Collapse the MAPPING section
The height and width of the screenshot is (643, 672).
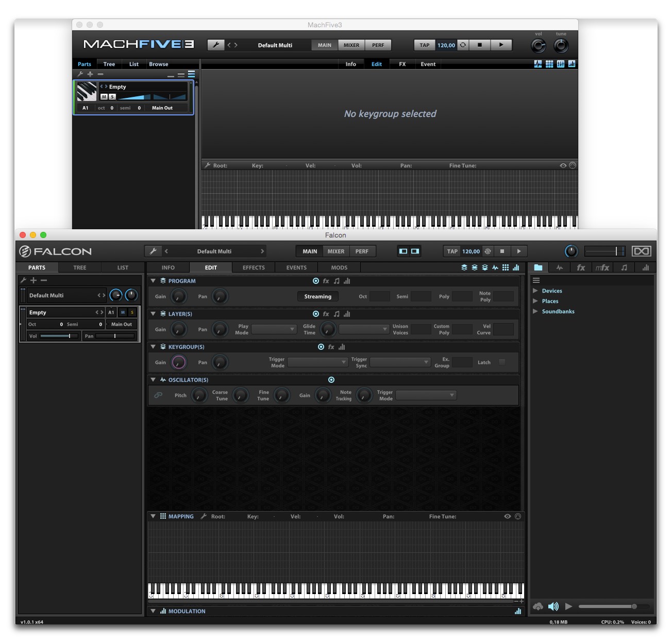tap(153, 516)
